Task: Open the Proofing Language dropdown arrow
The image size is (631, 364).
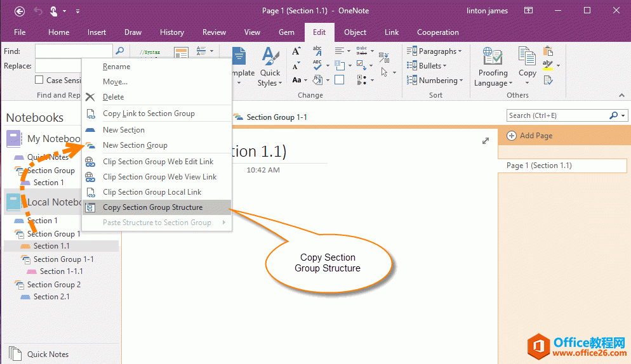Action: (510, 83)
